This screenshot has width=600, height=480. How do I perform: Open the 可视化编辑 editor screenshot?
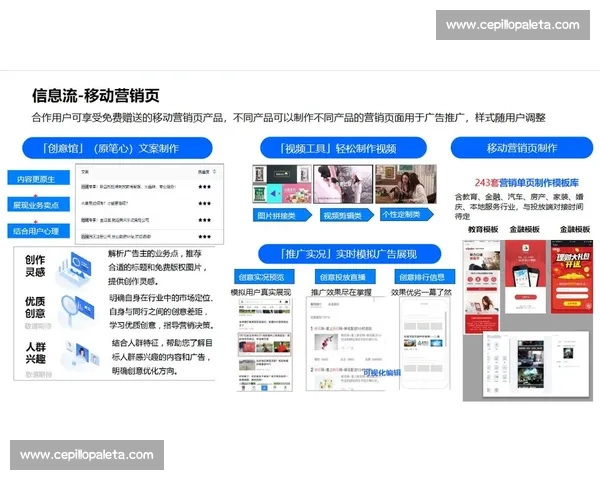[536, 364]
